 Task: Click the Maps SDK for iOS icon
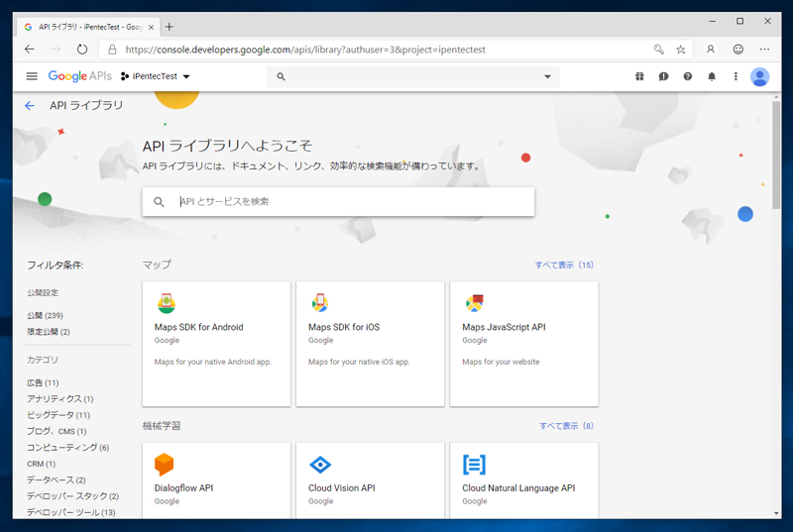[320, 302]
